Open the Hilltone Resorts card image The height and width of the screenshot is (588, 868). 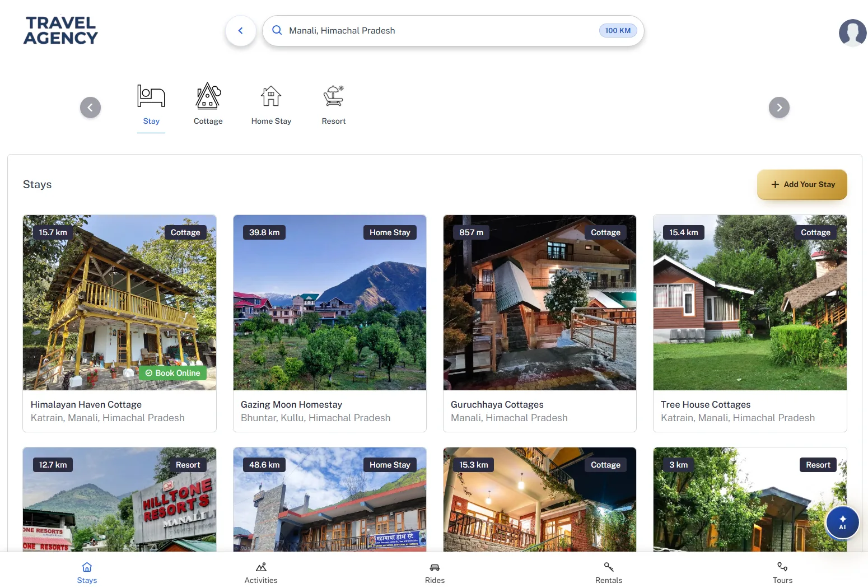pos(119,500)
